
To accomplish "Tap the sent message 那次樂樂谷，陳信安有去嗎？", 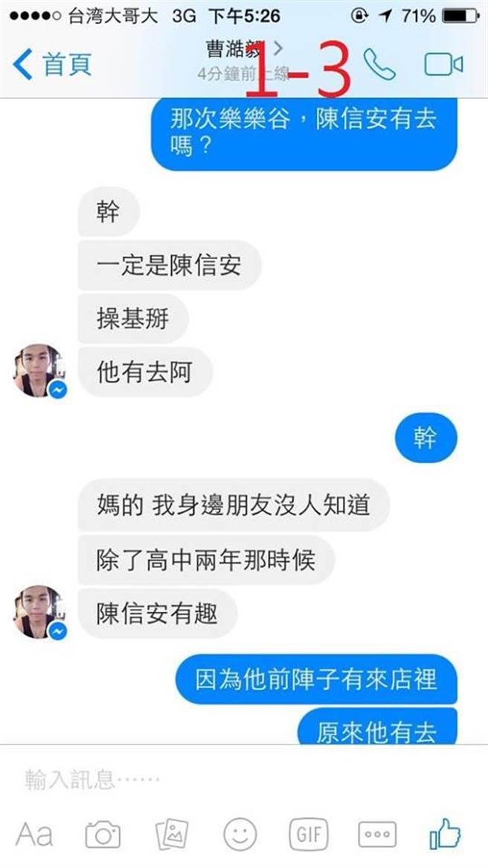I will tap(304, 134).
